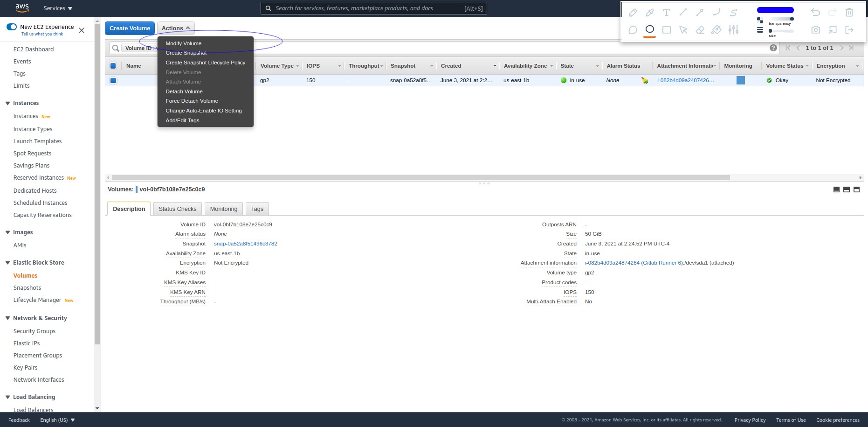Open Snapshots in the sidebar

tap(27, 288)
